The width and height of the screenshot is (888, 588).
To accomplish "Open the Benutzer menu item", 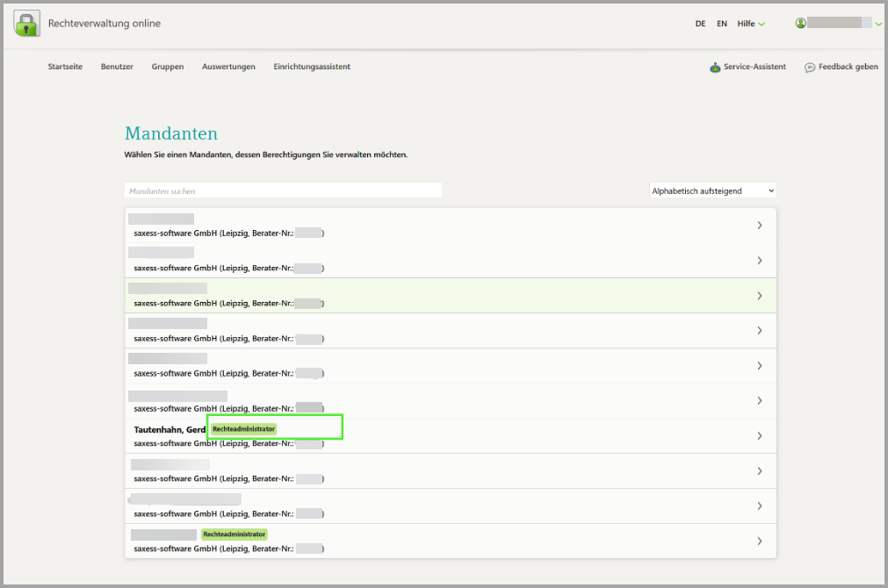I will pos(117,67).
